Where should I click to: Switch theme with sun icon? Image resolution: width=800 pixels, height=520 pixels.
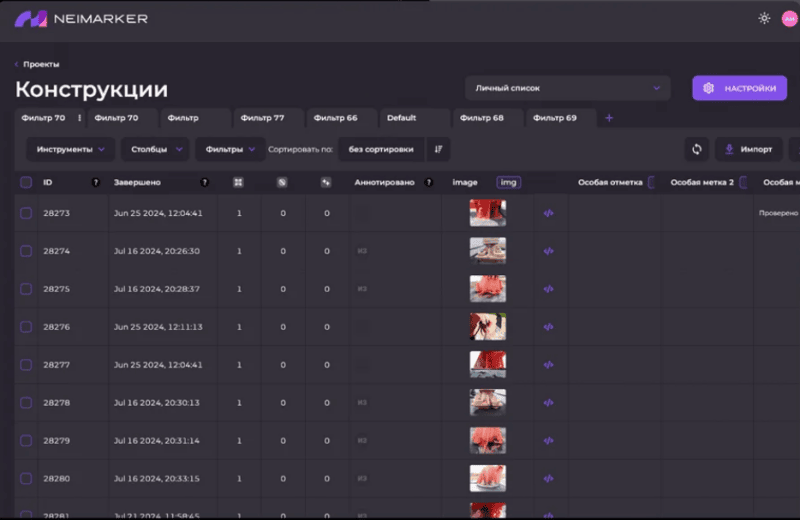point(764,18)
